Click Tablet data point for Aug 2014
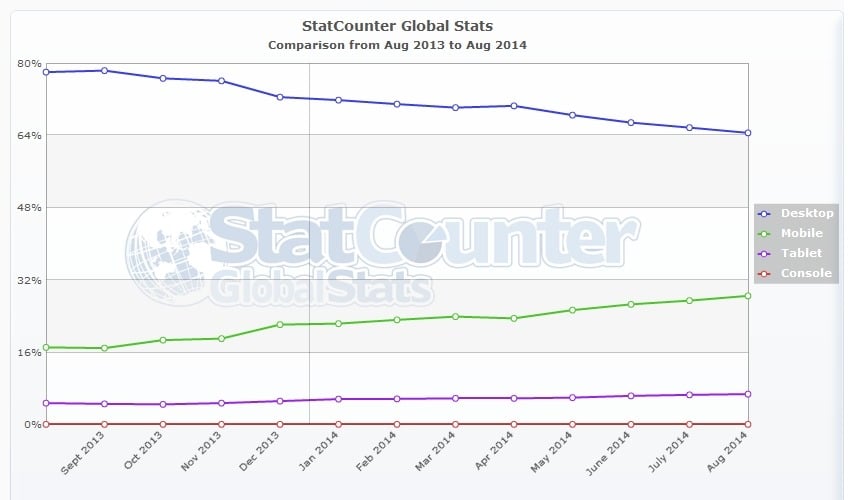 coord(747,394)
